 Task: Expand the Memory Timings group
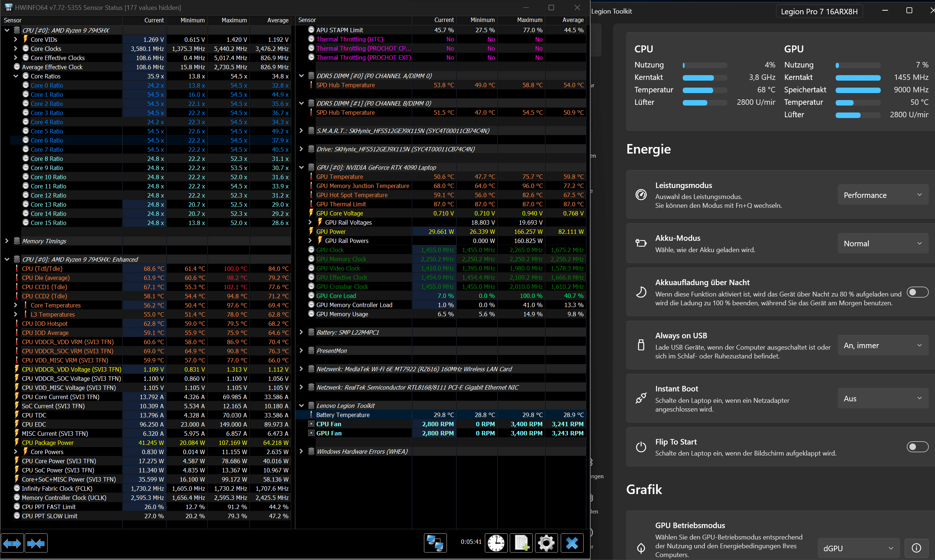pyautogui.click(x=7, y=241)
